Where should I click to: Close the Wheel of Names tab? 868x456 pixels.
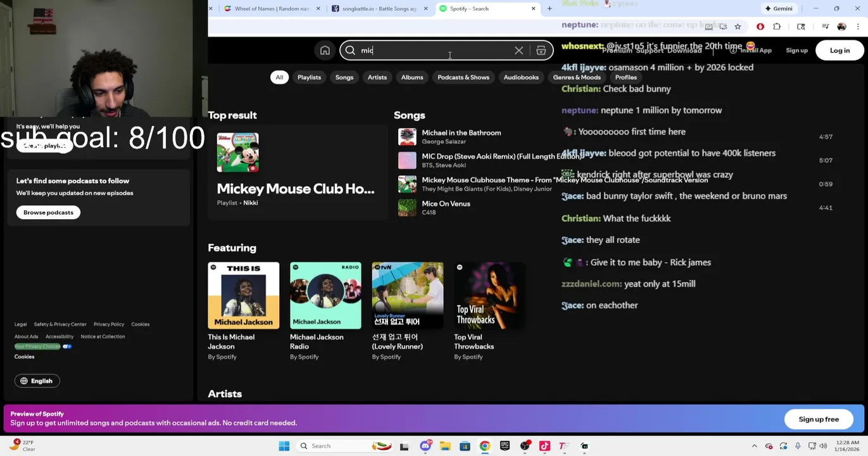click(318, 9)
